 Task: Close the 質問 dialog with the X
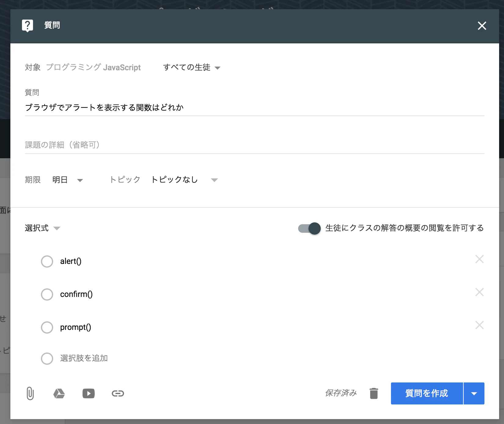click(x=482, y=26)
